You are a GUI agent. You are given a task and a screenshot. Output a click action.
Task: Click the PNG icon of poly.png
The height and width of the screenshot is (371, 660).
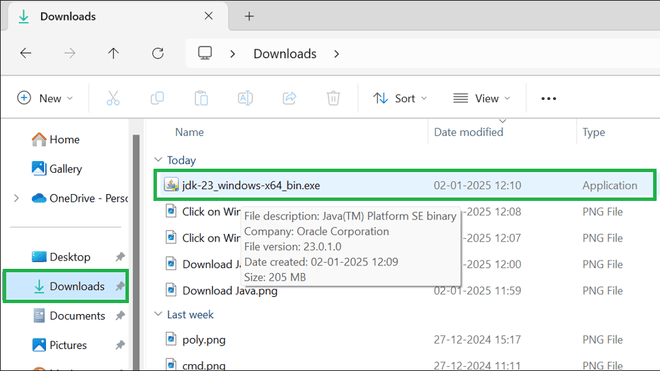[171, 339]
